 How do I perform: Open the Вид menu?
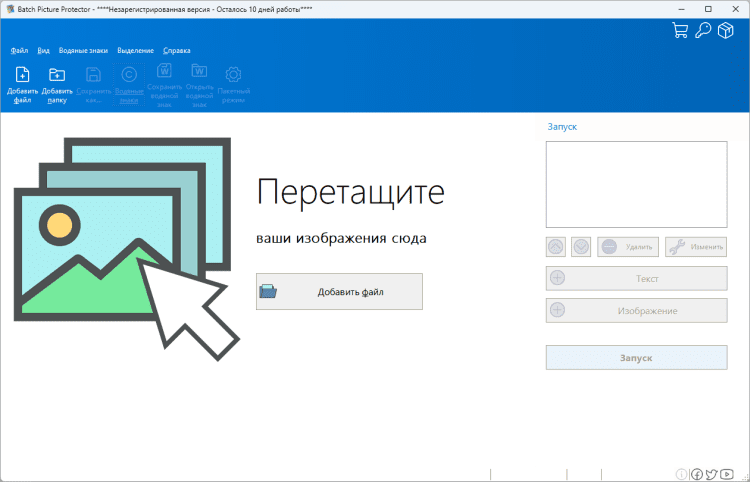(44, 50)
